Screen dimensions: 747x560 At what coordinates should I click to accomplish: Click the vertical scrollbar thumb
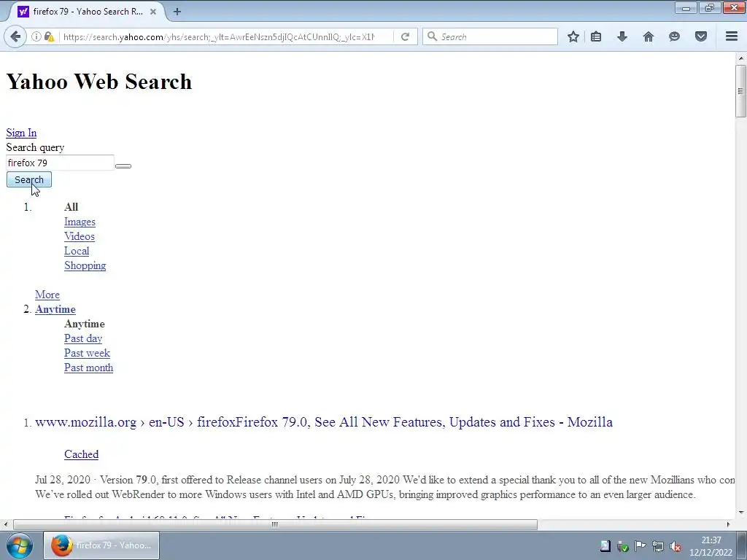click(x=740, y=91)
